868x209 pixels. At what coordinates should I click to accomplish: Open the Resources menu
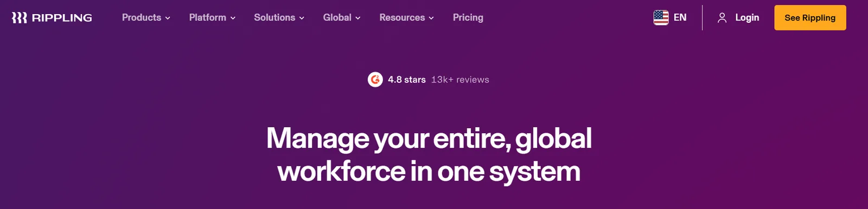click(x=407, y=18)
